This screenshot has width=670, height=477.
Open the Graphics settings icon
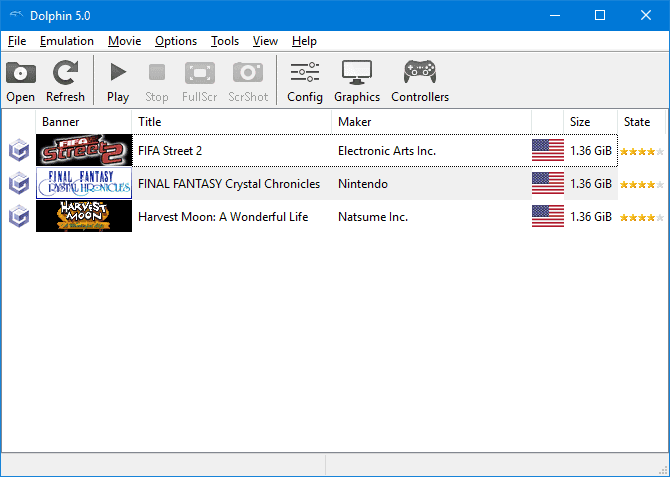tap(357, 80)
